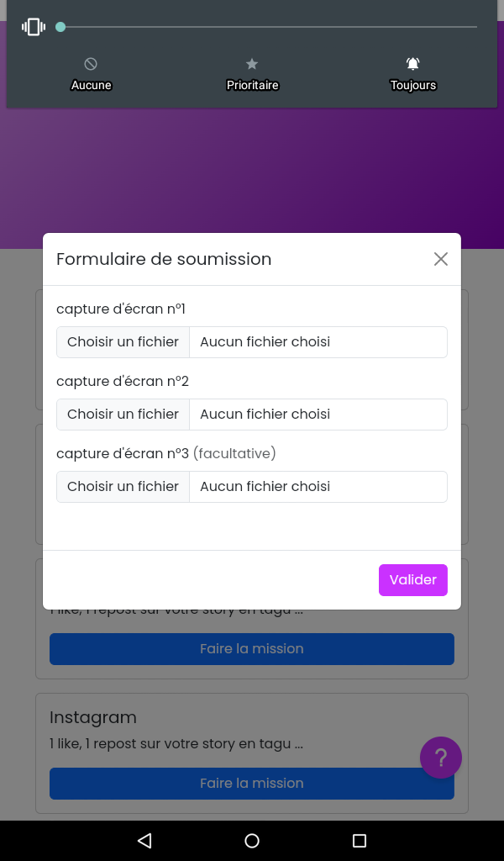Open the purple help question mark button
The height and width of the screenshot is (861, 504).
click(441, 758)
